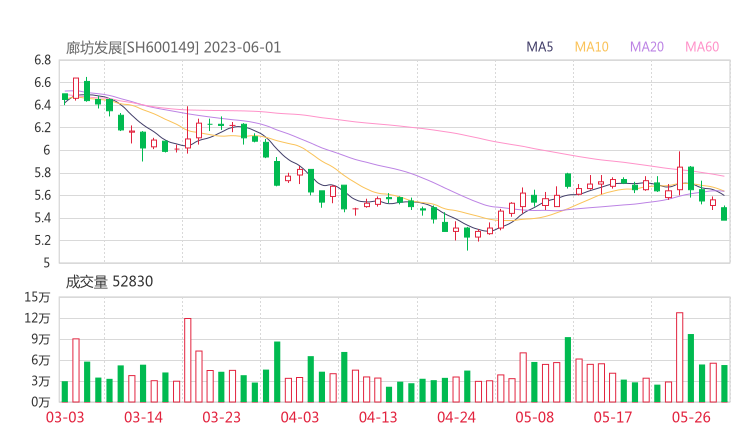This screenshot has width=740, height=440.
Task: Click the 05-08 date label
Action: pyautogui.click(x=535, y=417)
